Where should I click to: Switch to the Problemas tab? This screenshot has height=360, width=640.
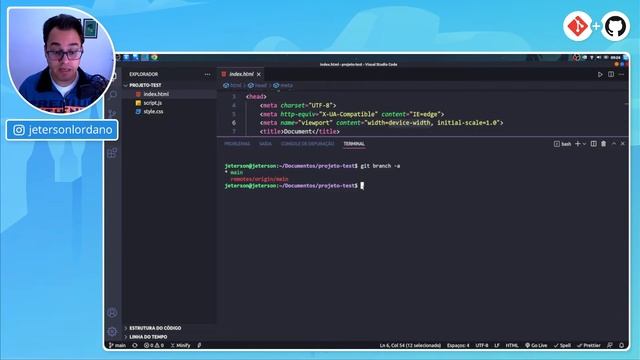(x=237, y=144)
